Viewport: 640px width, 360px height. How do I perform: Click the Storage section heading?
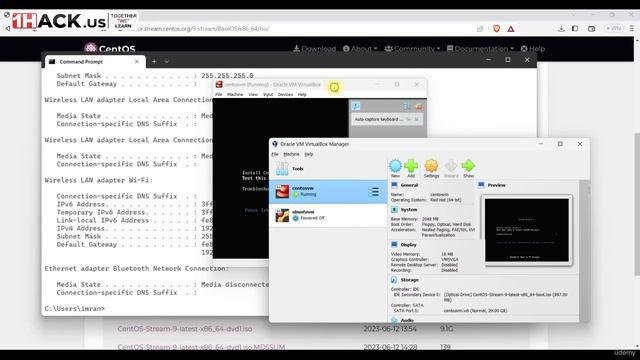point(409,280)
